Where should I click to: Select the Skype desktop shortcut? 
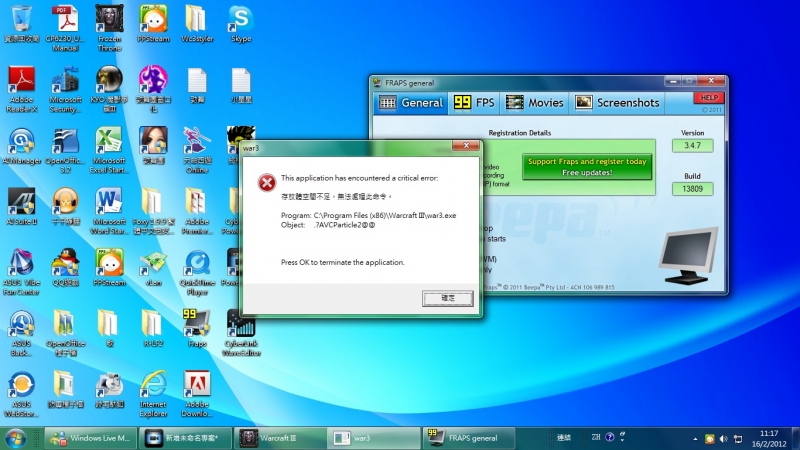point(241,24)
